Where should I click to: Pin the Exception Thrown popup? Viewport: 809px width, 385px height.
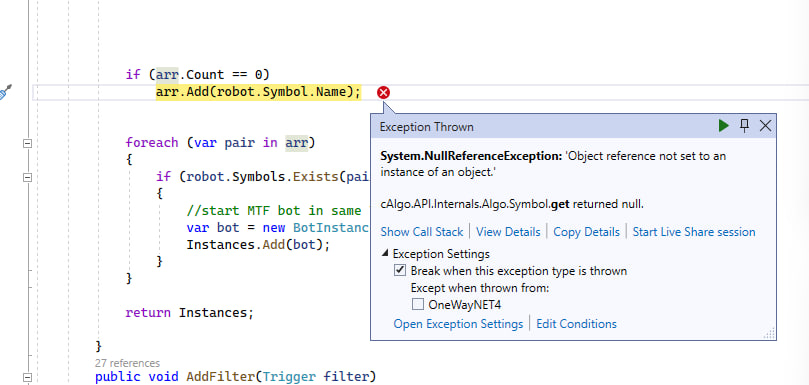(744, 125)
